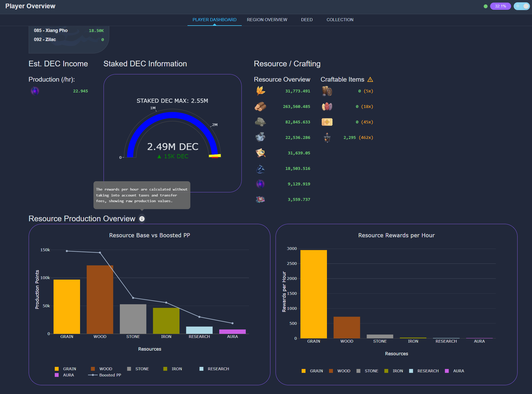Click the info icon beside Resource Production Overview

[142, 219]
